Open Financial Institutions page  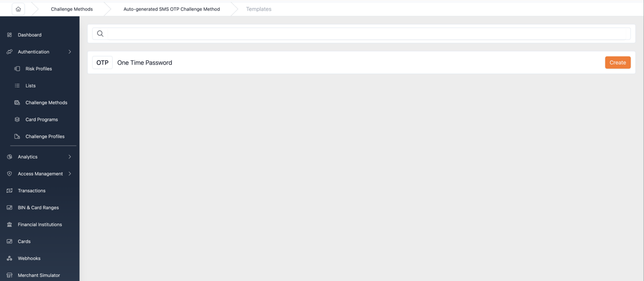click(x=40, y=225)
